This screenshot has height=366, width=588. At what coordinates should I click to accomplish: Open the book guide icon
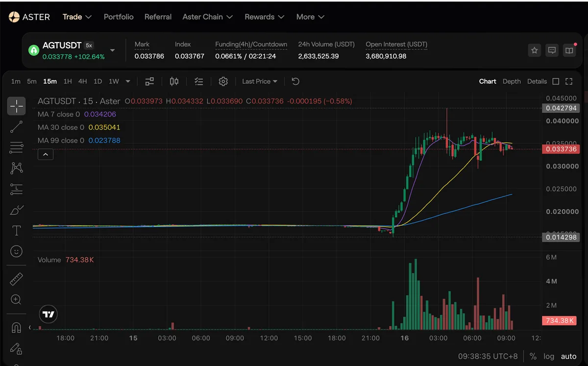(x=569, y=50)
